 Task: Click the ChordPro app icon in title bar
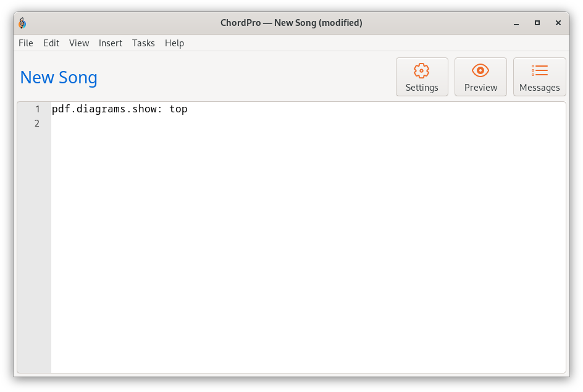(x=22, y=23)
